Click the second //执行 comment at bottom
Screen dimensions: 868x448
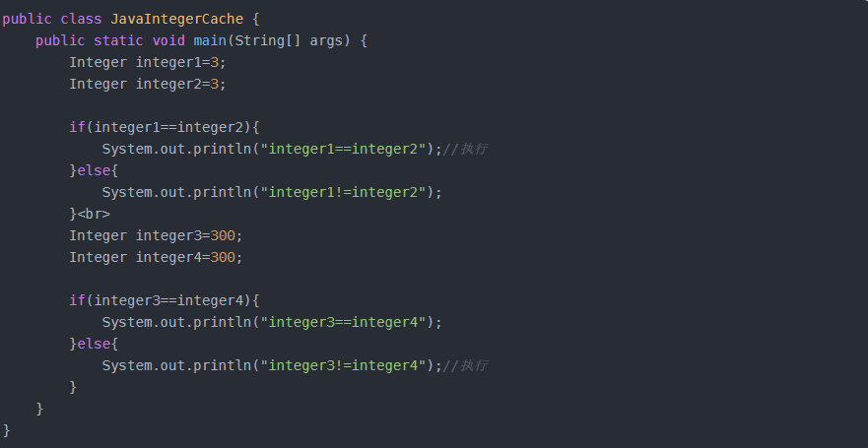tap(465, 365)
